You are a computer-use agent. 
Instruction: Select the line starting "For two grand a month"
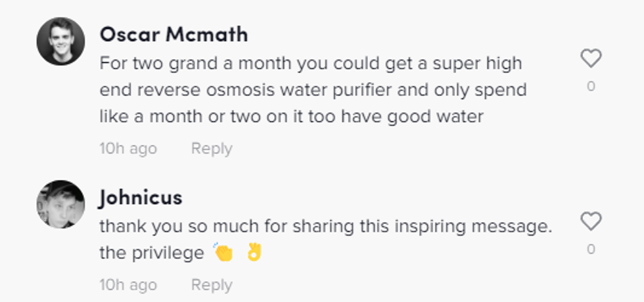click(310, 64)
